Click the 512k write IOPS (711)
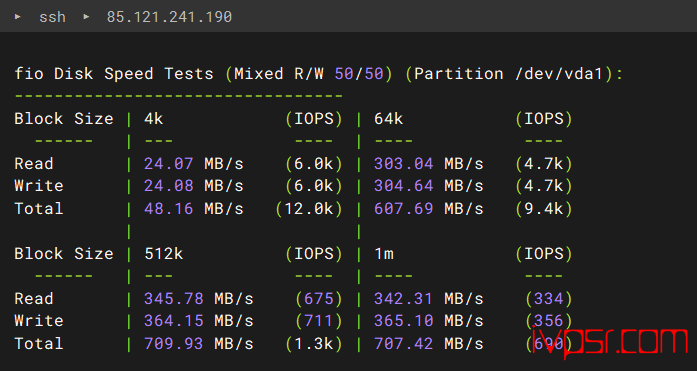697x371 pixels. (x=319, y=321)
